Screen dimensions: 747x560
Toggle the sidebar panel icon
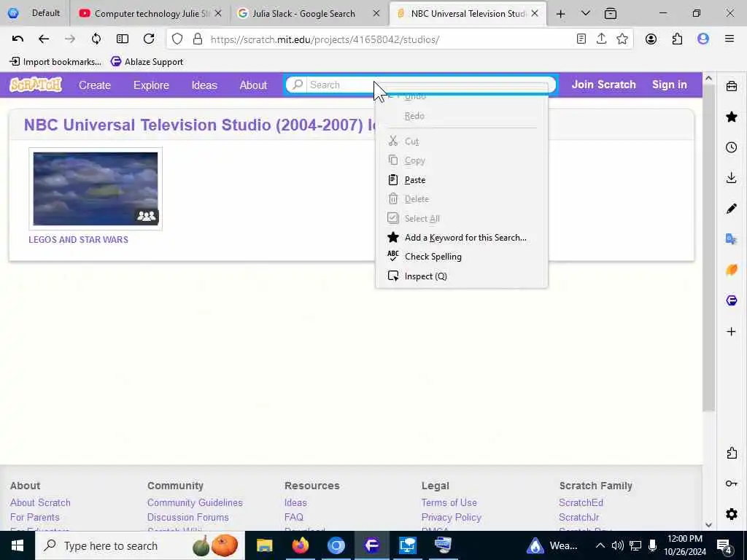(x=123, y=39)
